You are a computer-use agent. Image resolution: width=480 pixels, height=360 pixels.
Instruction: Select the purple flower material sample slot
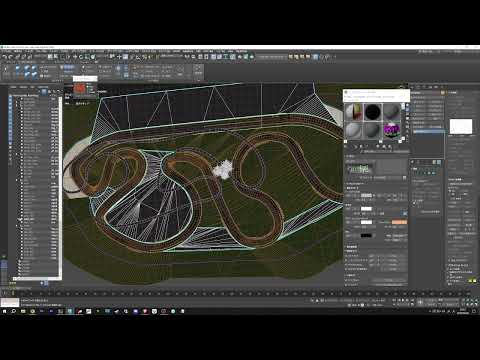[392, 130]
